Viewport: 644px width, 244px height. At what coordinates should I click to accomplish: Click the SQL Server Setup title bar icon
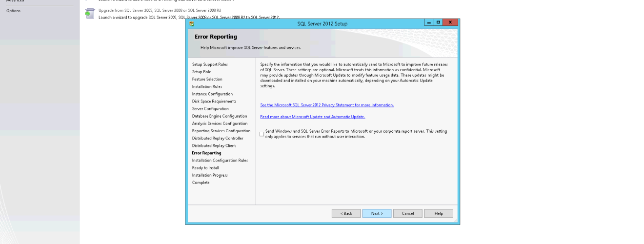(x=192, y=23)
